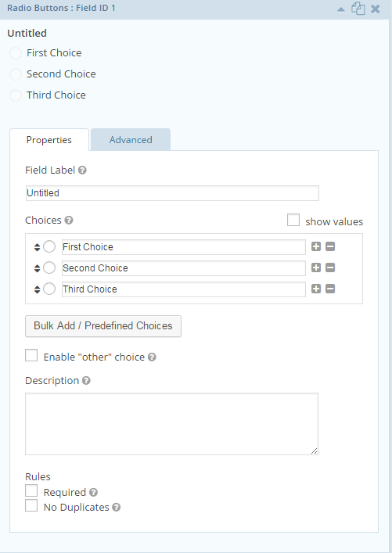Open help tooltip next to Choices
This screenshot has height=553, width=392.
click(69, 221)
